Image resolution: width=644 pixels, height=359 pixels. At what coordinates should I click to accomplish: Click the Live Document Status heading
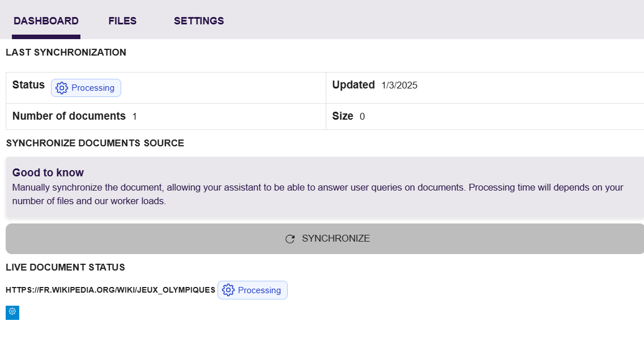65,267
